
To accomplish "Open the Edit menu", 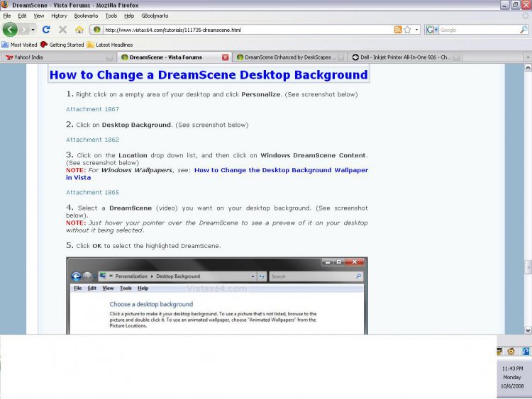I will (22, 16).
